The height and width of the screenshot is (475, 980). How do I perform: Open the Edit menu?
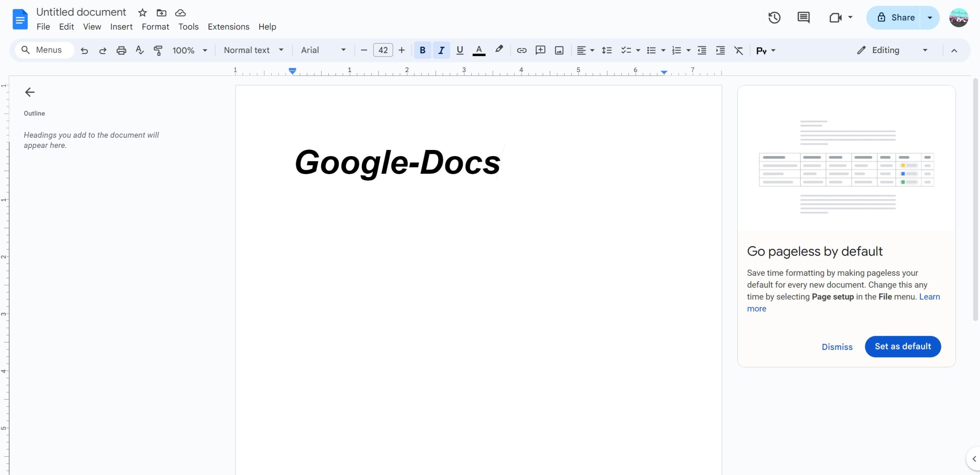pyautogui.click(x=66, y=27)
